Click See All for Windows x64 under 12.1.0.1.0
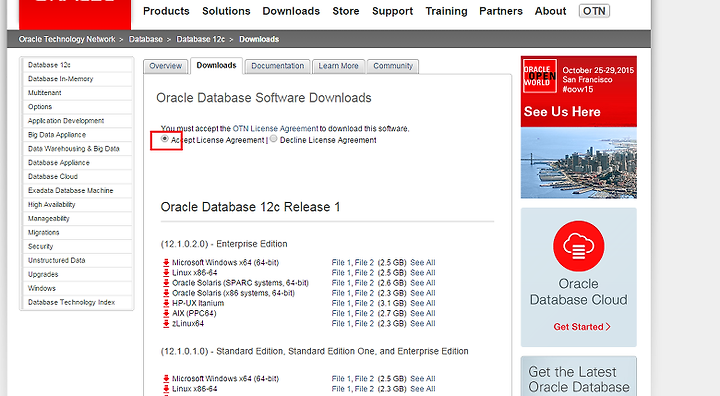The height and width of the screenshot is (396, 720). tap(422, 379)
